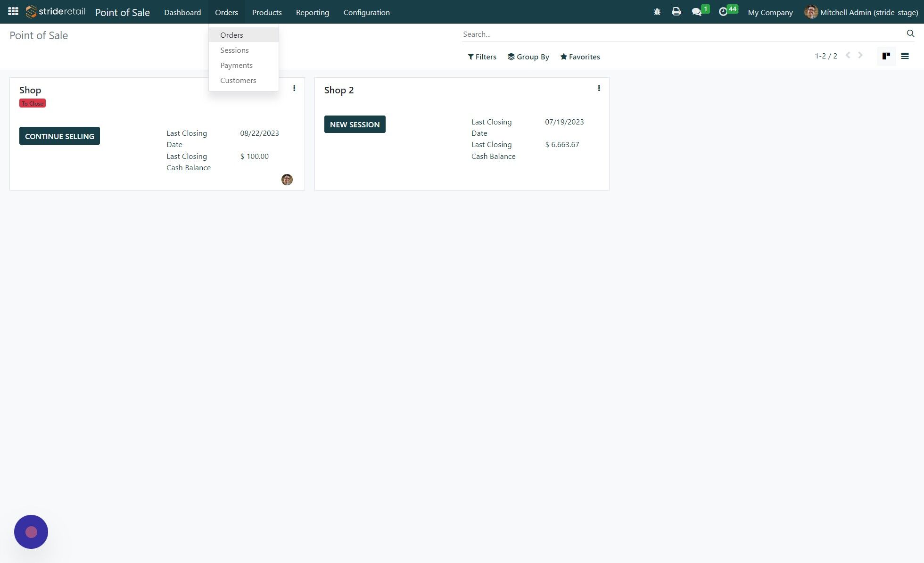Open the kebab menu on Shop card
Screen dimensions: 924x563
pos(294,88)
